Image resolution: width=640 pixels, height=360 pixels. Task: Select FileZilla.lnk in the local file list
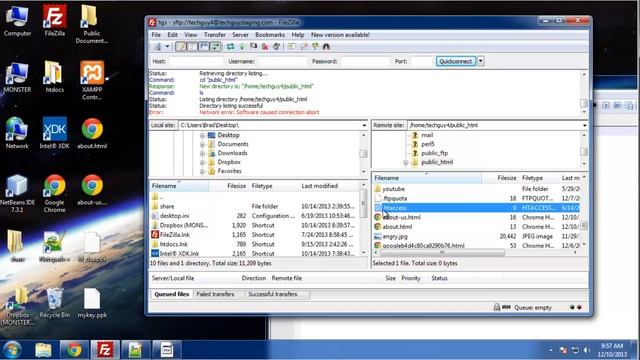(175, 235)
